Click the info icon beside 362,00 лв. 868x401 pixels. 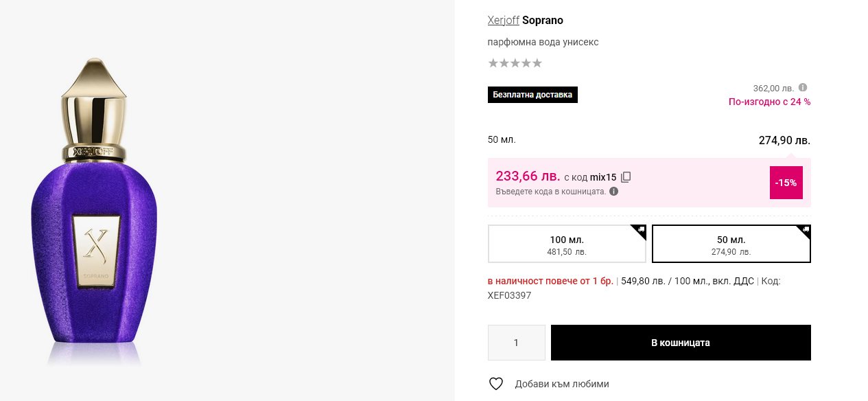click(x=803, y=88)
